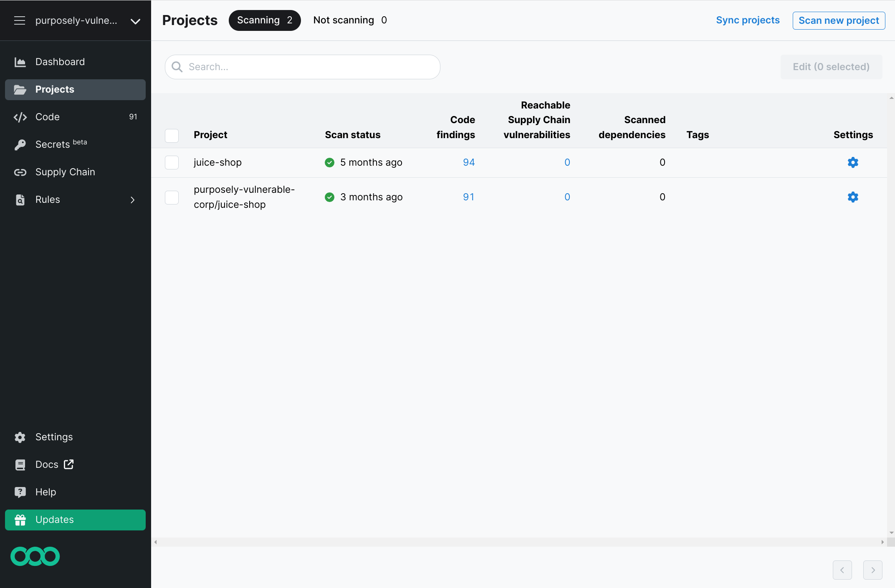Open settings gear for juice-shop project

(853, 162)
